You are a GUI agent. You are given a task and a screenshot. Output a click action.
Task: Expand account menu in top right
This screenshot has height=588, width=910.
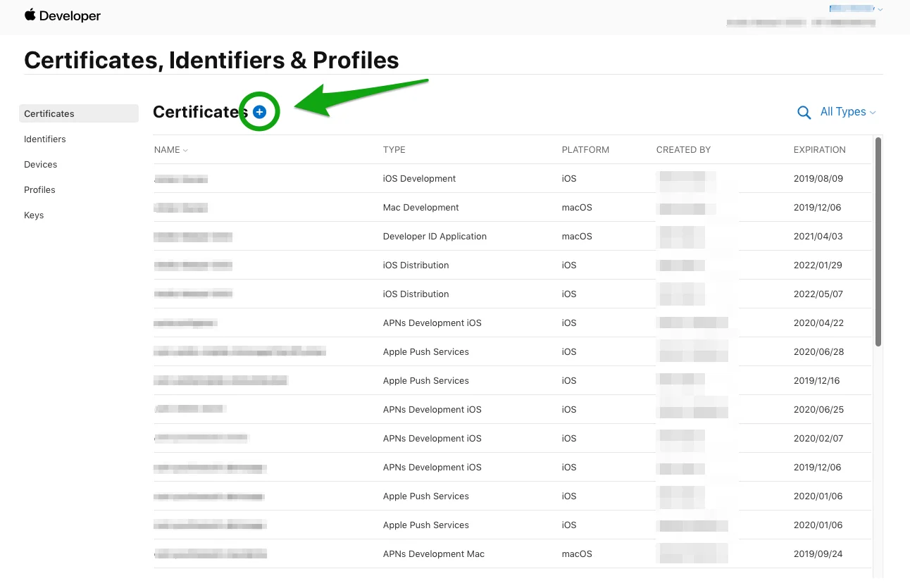click(856, 9)
